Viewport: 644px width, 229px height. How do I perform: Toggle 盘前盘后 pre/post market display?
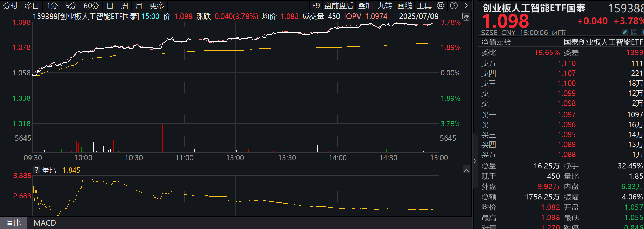339,6
